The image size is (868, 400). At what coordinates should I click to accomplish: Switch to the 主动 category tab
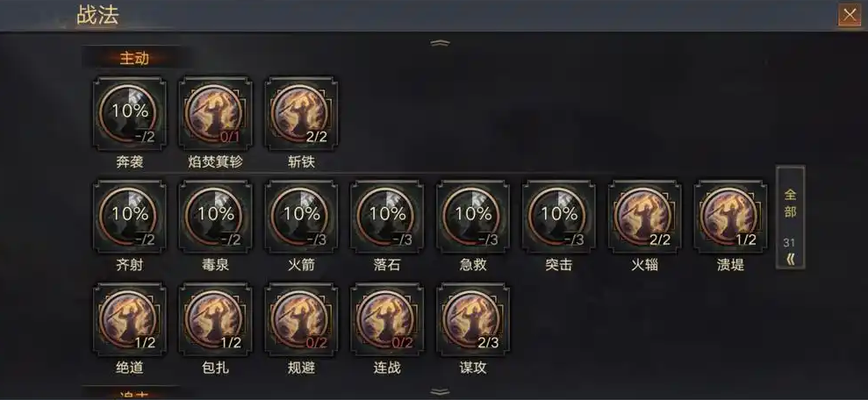(x=134, y=58)
